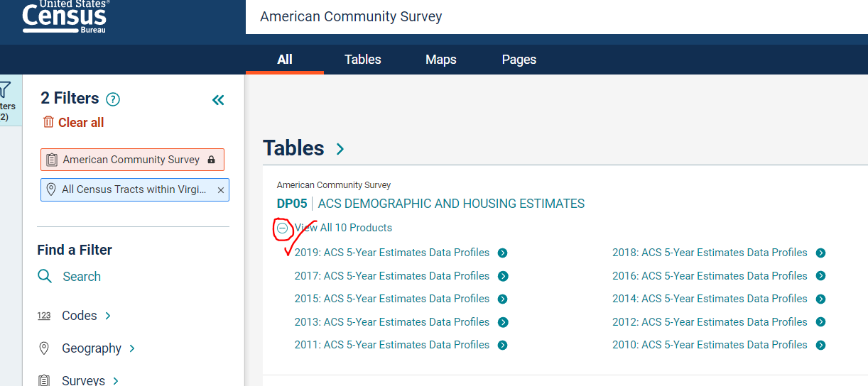Click the Tables heading arrow
Image resolution: width=868 pixels, height=386 pixels.
340,149
